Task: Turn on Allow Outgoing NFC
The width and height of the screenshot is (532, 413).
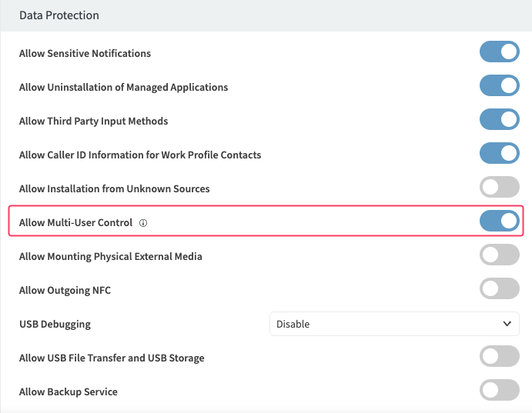Action: [x=499, y=289]
